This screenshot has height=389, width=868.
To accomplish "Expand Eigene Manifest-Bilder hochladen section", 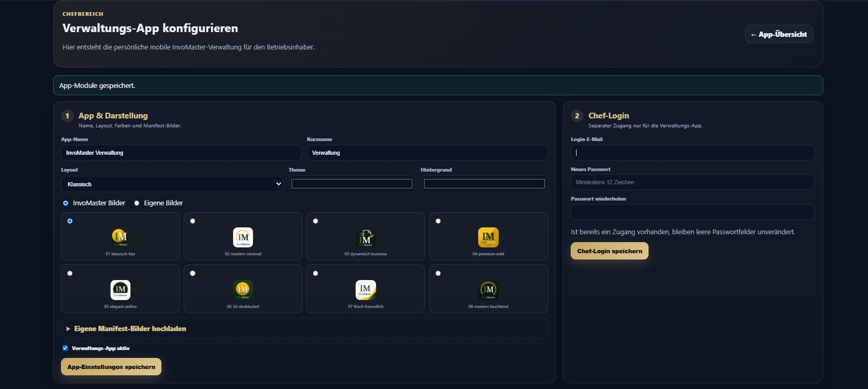I will pyautogui.click(x=304, y=328).
